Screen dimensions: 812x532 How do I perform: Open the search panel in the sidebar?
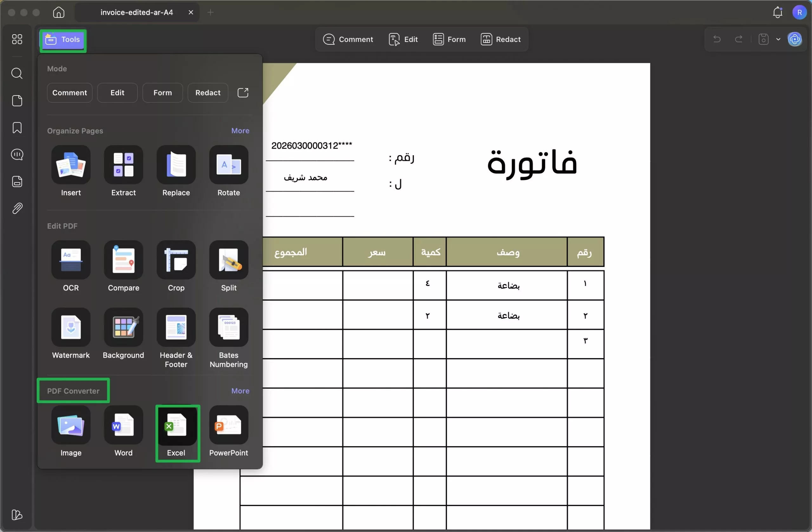point(17,73)
